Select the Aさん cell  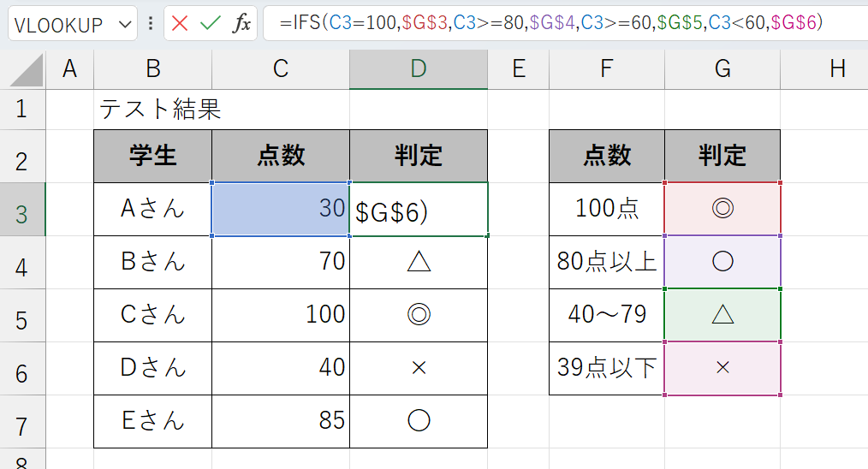pyautogui.click(x=152, y=210)
